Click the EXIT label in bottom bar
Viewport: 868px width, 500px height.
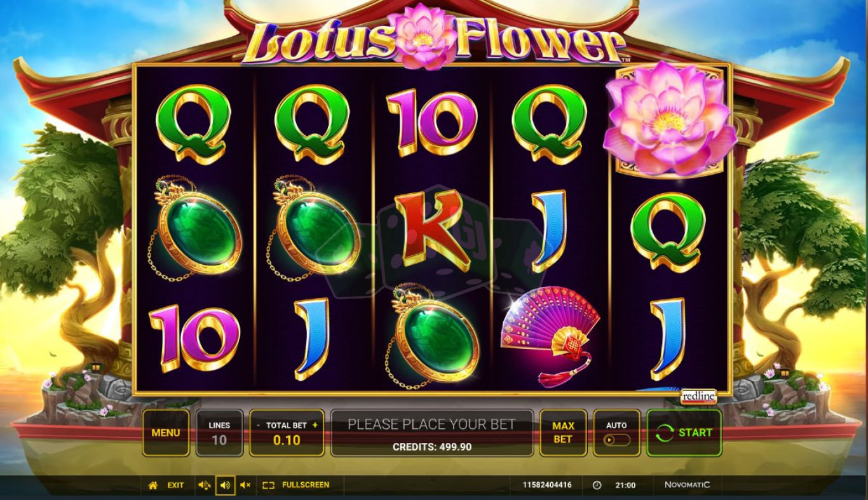(175, 485)
